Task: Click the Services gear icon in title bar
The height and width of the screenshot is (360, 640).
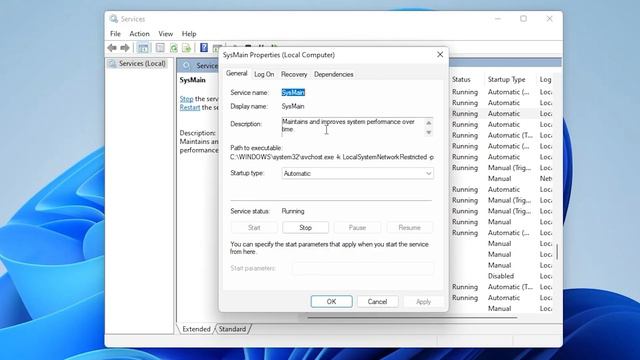Action: pyautogui.click(x=114, y=19)
